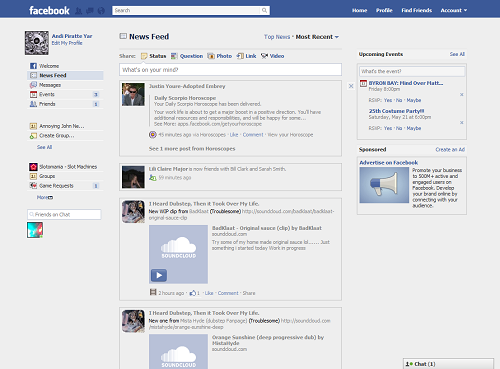Image resolution: width=500 pixels, height=369 pixels.
Task: Select the Question share option
Action: click(x=187, y=56)
